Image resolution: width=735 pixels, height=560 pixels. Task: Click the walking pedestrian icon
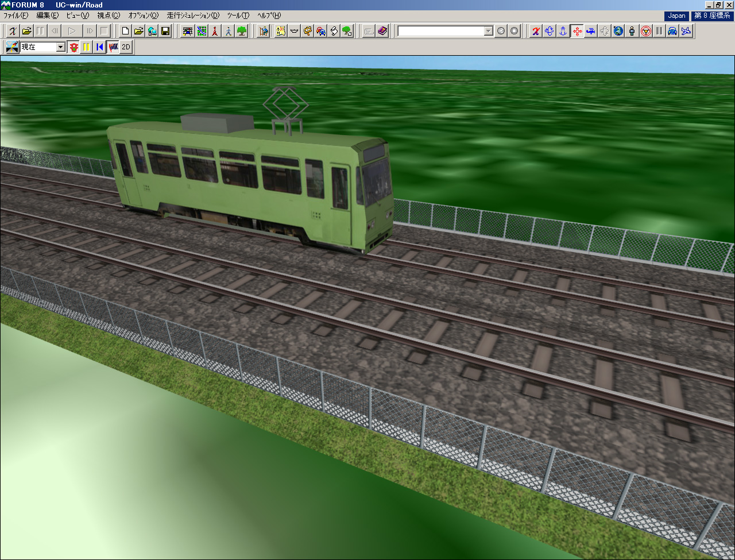229,31
